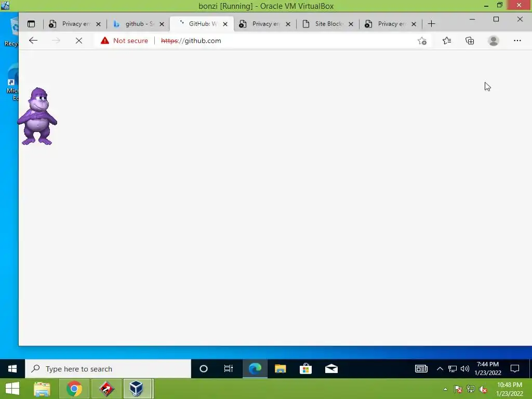Open the host clock showing 10:48 PM

point(509,389)
